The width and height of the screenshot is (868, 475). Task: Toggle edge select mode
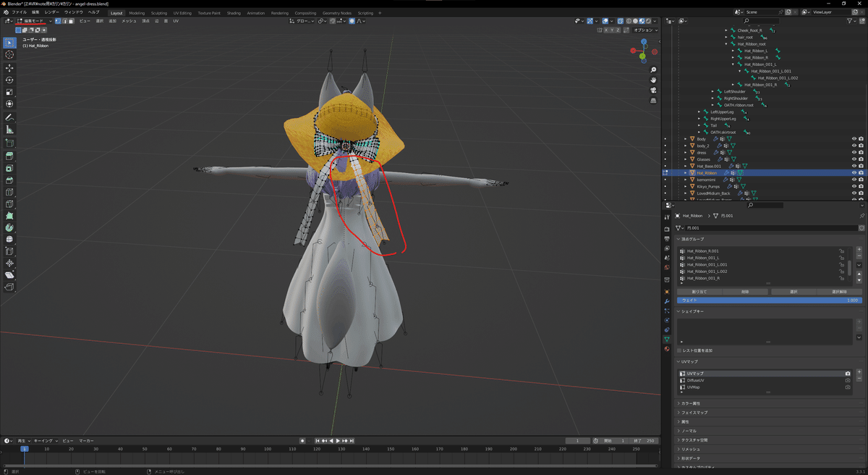(x=64, y=21)
